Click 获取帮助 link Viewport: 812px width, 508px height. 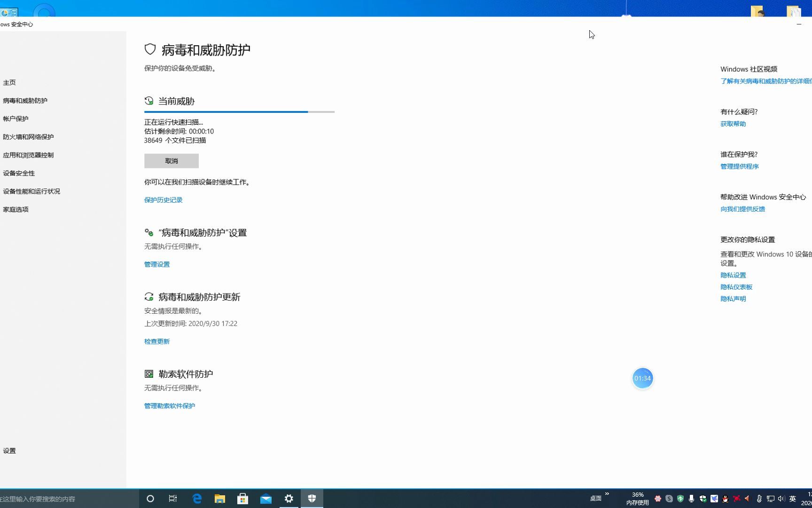pyautogui.click(x=733, y=124)
